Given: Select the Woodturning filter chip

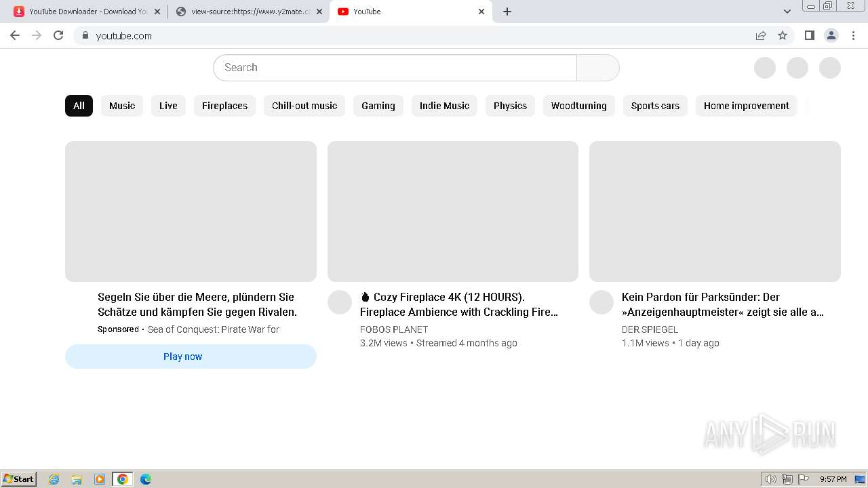Looking at the screenshot, I should [579, 106].
